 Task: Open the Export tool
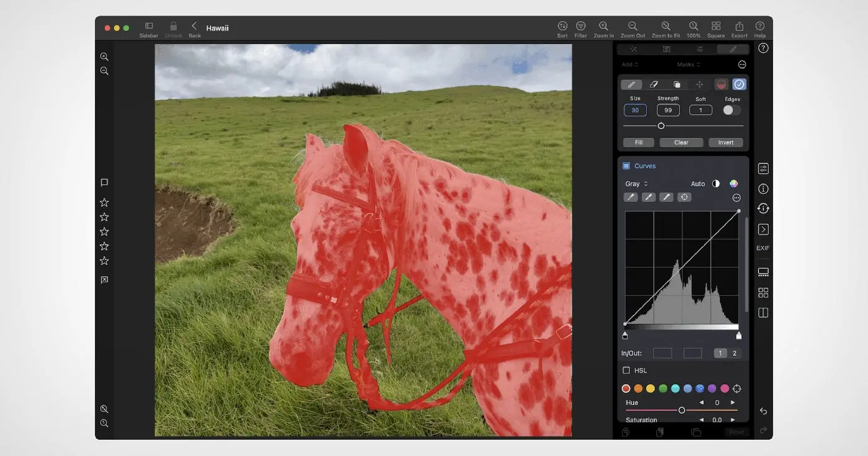pyautogui.click(x=738, y=27)
